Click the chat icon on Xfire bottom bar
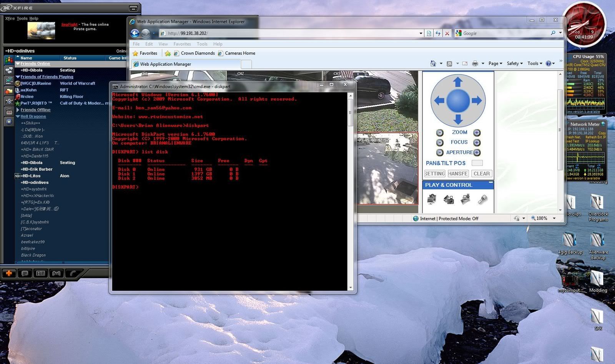Screen dimensions: 615x364 pos(25,273)
